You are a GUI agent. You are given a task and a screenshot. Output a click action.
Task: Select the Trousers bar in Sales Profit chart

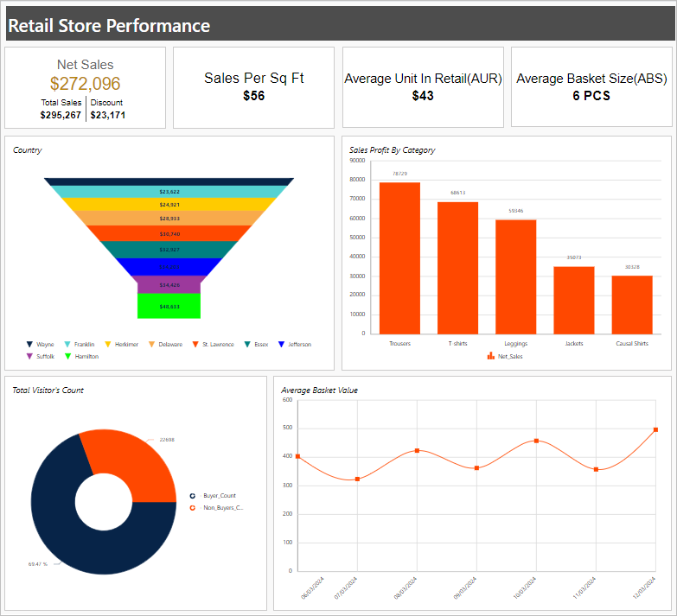tap(399, 258)
